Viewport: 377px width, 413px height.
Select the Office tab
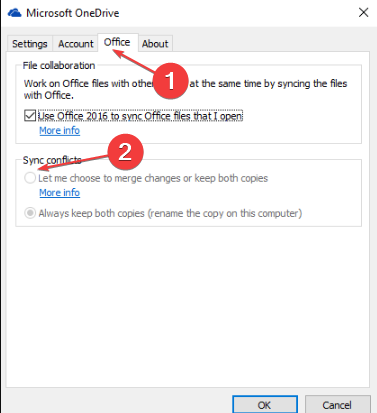[x=117, y=42]
